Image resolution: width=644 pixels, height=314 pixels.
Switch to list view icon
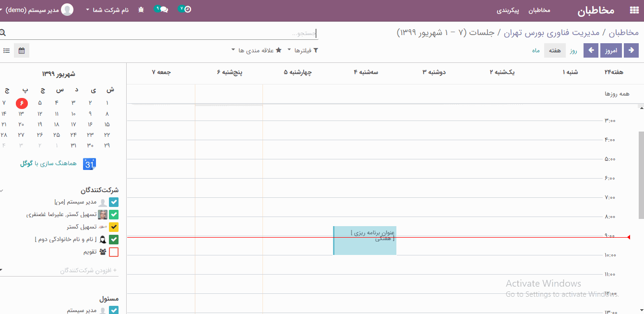click(x=6, y=50)
